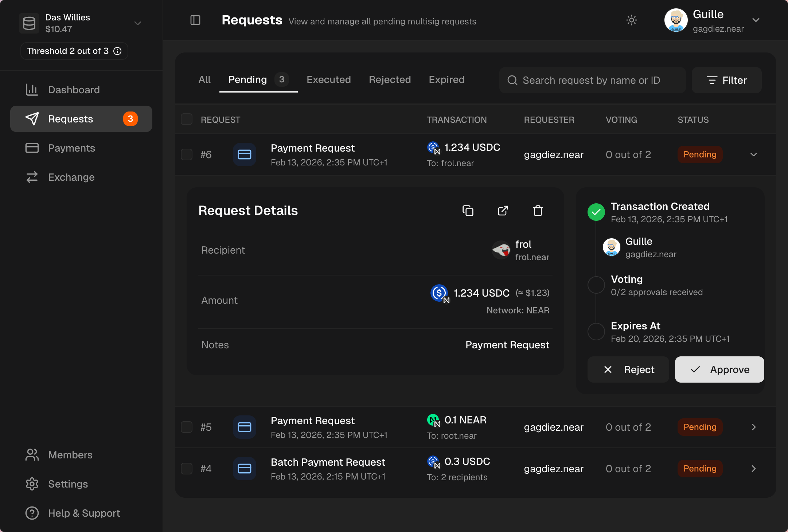
Task: Tick the select-all requests checkbox
Action: pyautogui.click(x=186, y=119)
